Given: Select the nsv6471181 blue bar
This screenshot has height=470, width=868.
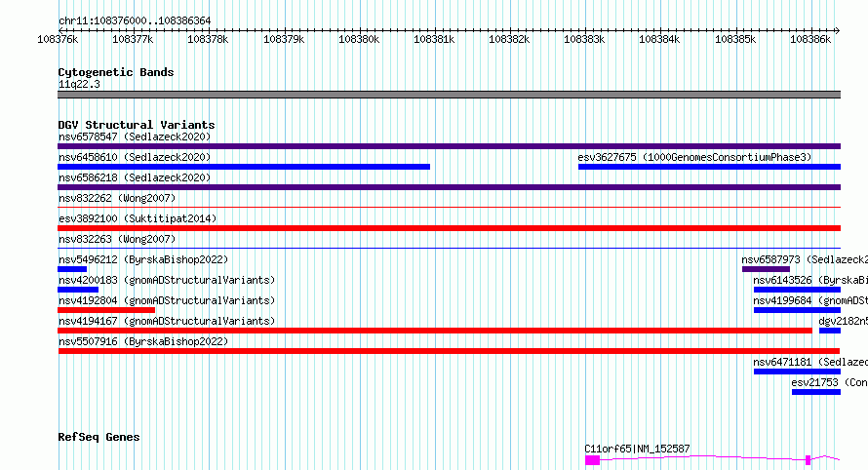Looking at the screenshot, I should (797, 372).
